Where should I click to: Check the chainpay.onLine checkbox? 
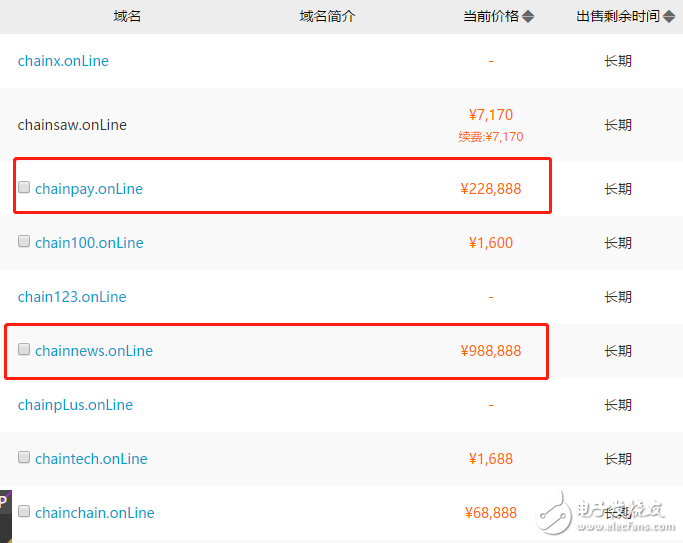point(24,187)
